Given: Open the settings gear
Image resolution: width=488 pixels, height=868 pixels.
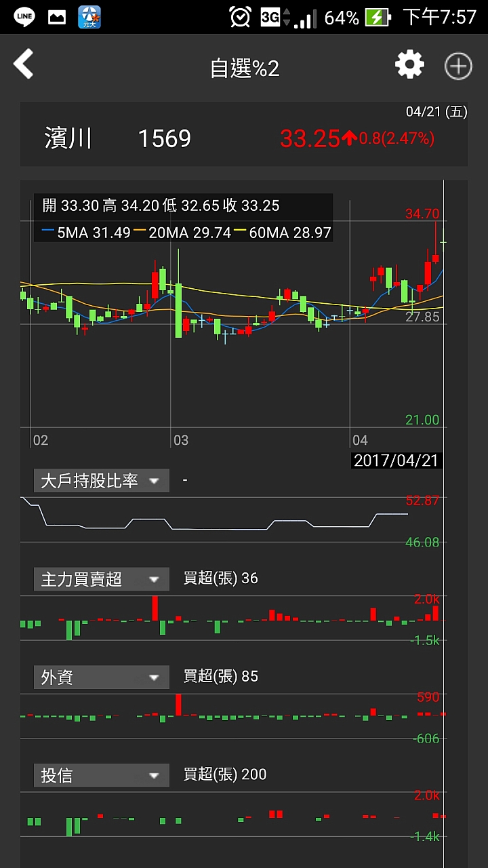Looking at the screenshot, I should [409, 65].
